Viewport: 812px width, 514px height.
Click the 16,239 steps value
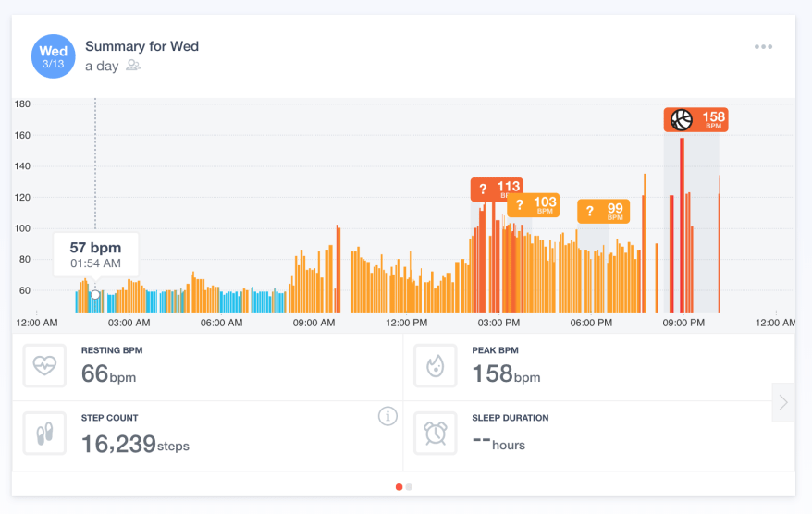tap(135, 444)
